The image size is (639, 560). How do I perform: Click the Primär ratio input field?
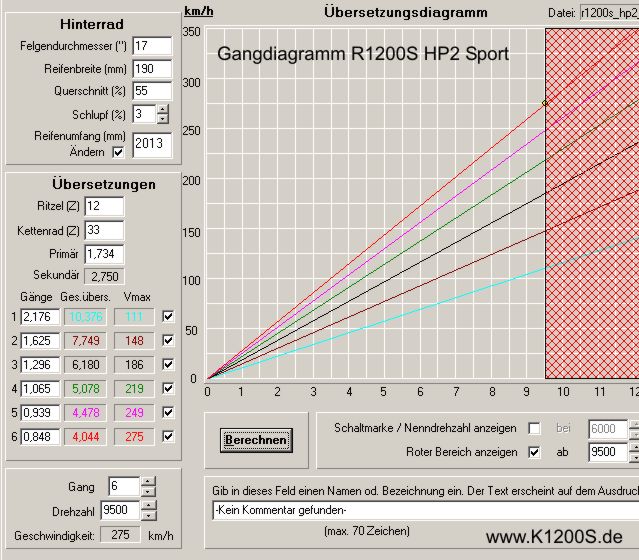click(x=104, y=254)
